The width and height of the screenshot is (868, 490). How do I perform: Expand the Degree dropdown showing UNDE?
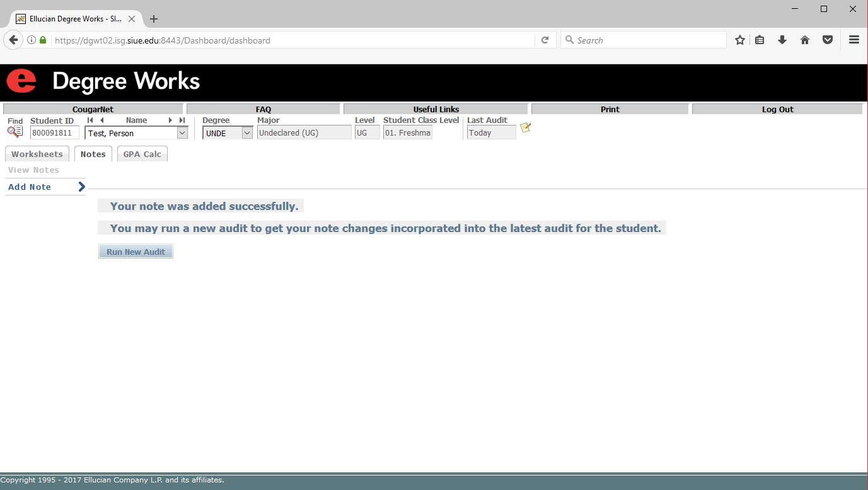246,133
